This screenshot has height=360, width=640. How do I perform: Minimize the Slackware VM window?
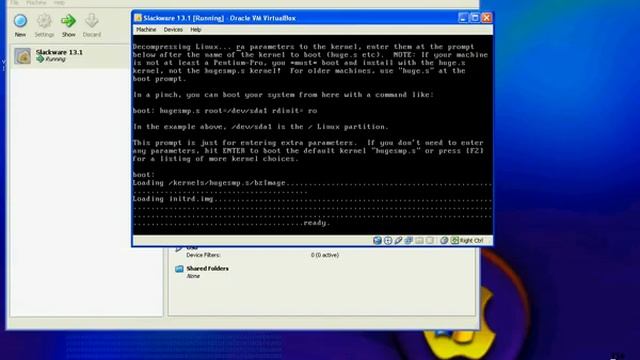pyautogui.click(x=463, y=18)
